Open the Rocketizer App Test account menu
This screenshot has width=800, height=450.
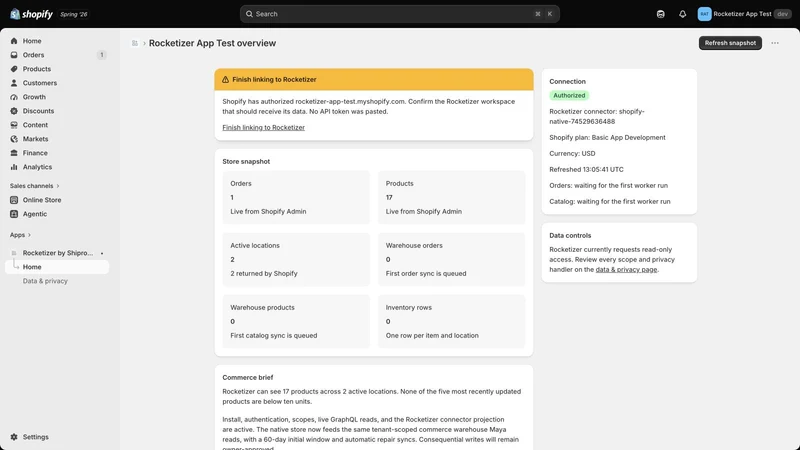tap(744, 14)
